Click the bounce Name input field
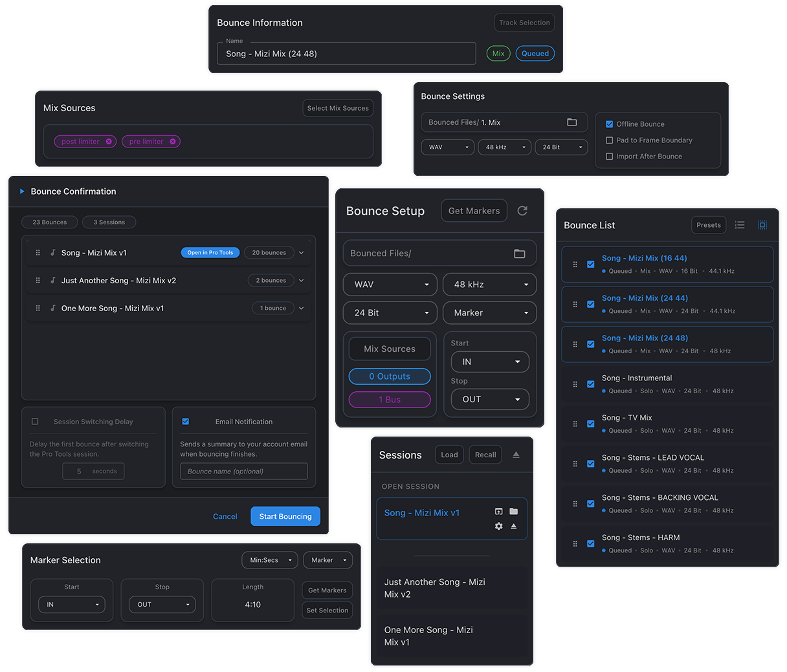The image size is (787, 672). pos(347,54)
